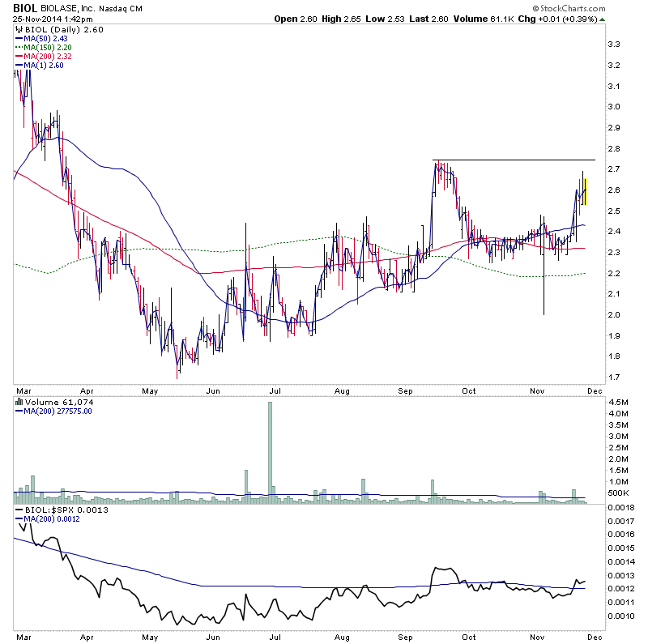Click the "MA(50) 2.43" legend entry
Screen dimensions: 648x644
coord(45,38)
